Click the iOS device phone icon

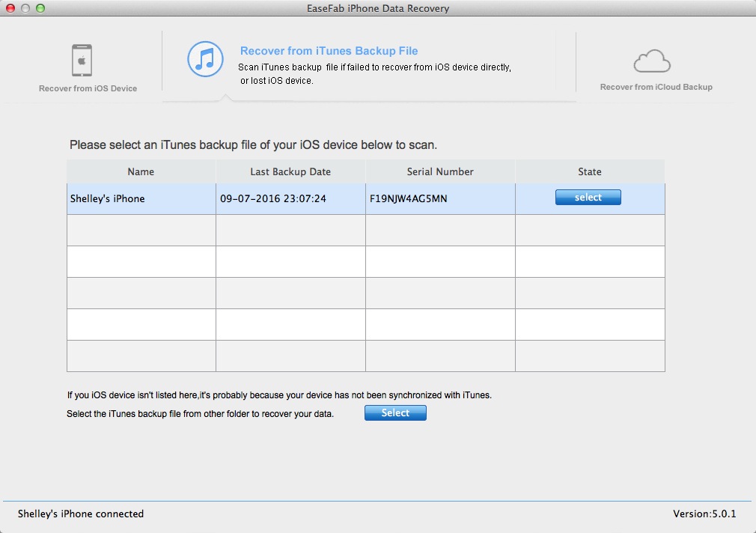coord(82,61)
